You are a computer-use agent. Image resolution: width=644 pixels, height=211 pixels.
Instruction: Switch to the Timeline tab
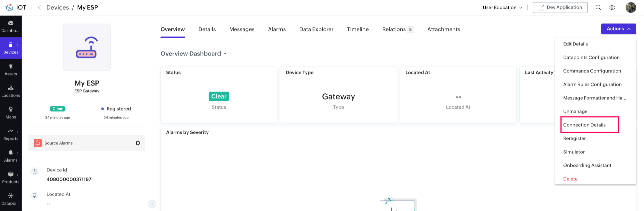tap(358, 29)
